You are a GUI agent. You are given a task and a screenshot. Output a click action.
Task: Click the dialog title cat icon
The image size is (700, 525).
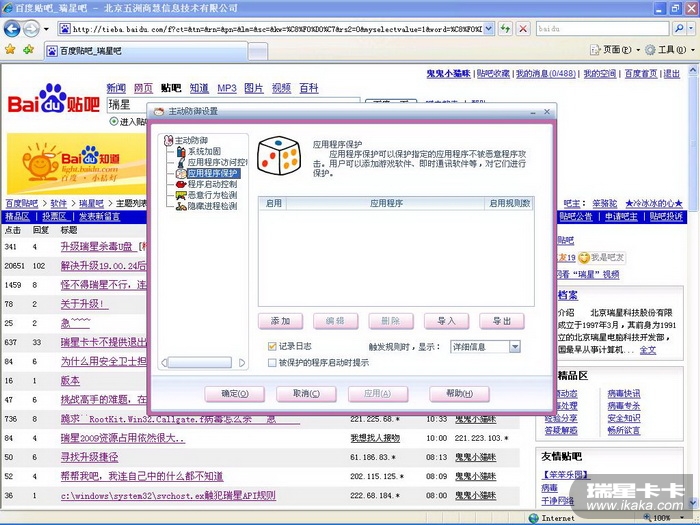159,112
